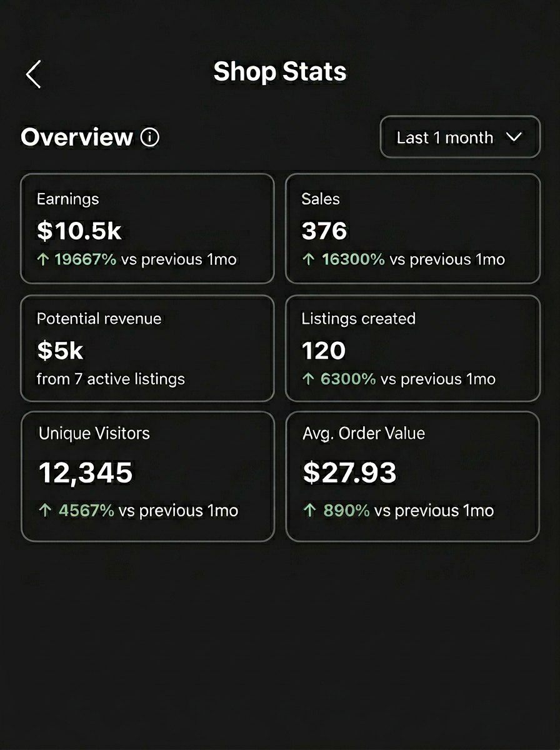560x750 pixels.
Task: Tap the back arrow to leave Shop Stats
Action: 34,73
